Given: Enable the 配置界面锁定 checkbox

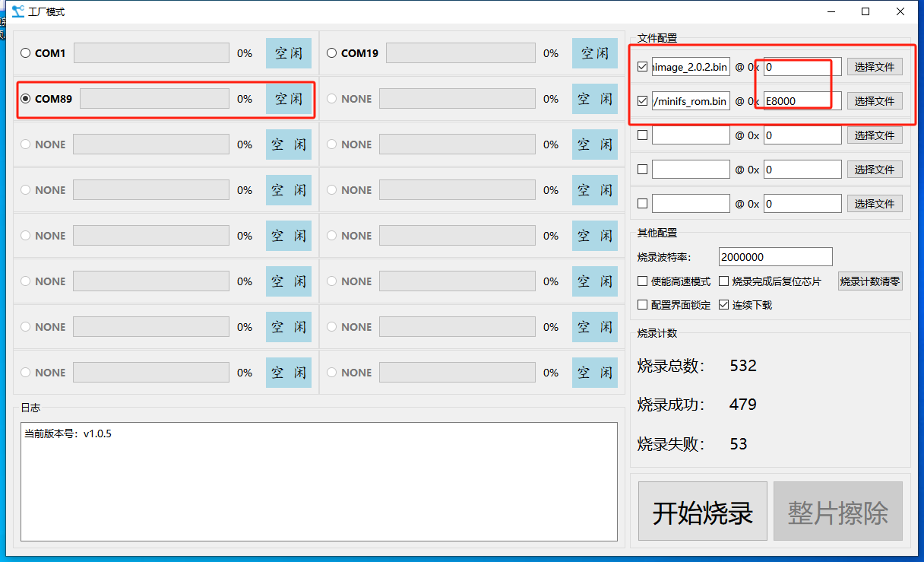Looking at the screenshot, I should (x=643, y=305).
